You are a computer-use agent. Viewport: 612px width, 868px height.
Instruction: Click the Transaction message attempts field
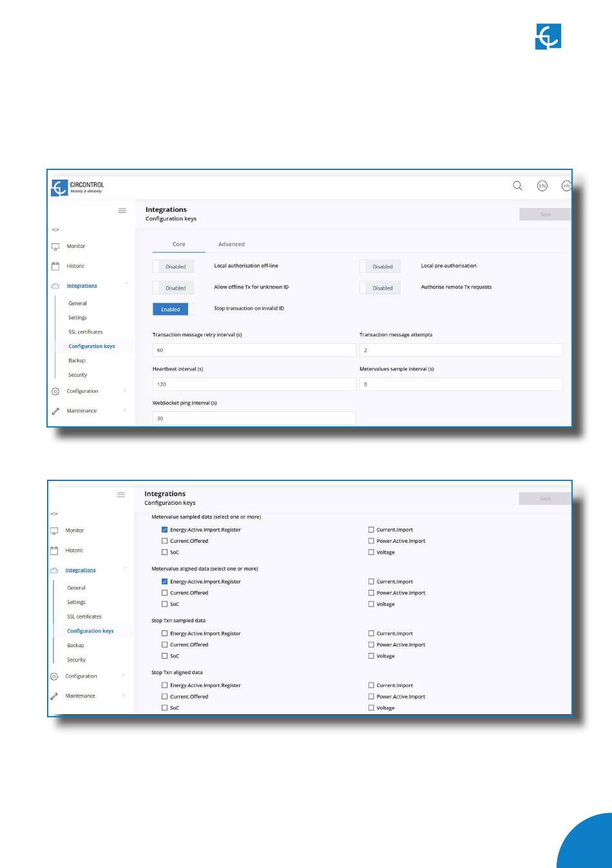461,350
